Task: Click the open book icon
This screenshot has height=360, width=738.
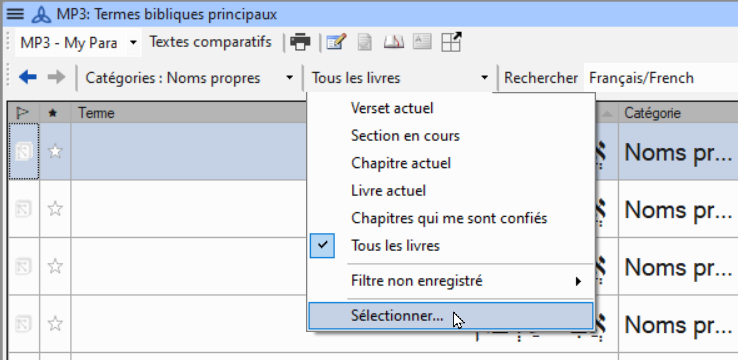Action: click(393, 42)
